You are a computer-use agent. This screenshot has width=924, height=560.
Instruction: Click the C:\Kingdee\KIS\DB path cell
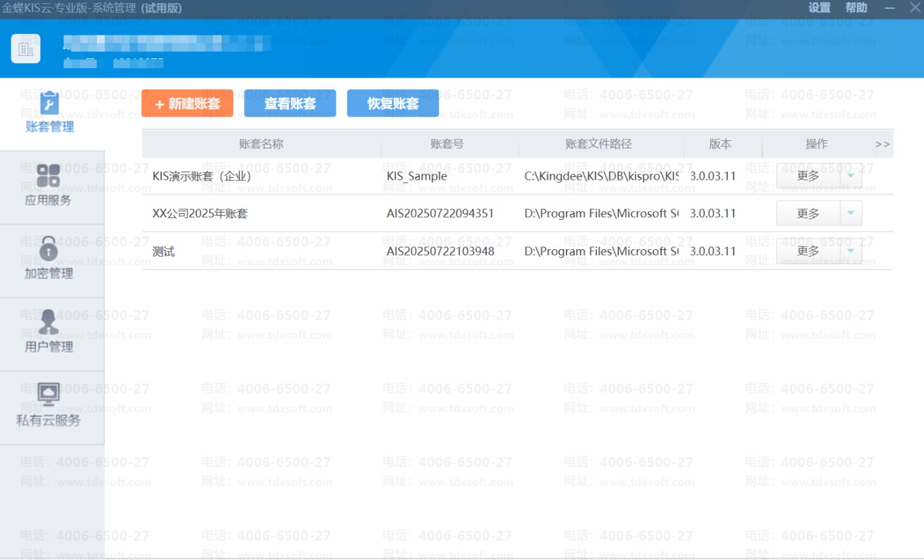(601, 176)
